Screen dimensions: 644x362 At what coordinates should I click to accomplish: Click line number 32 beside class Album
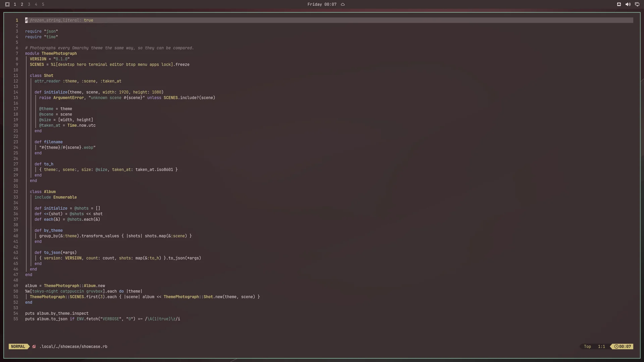pyautogui.click(x=16, y=192)
